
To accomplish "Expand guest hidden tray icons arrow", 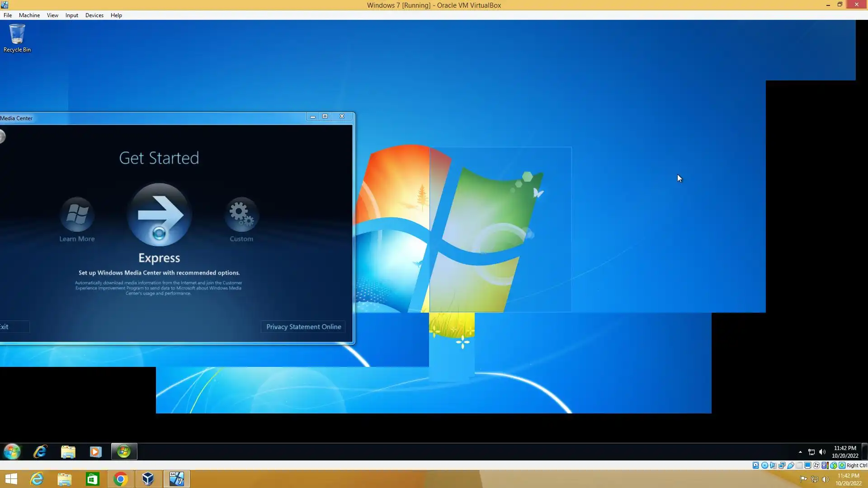I will [x=800, y=452].
